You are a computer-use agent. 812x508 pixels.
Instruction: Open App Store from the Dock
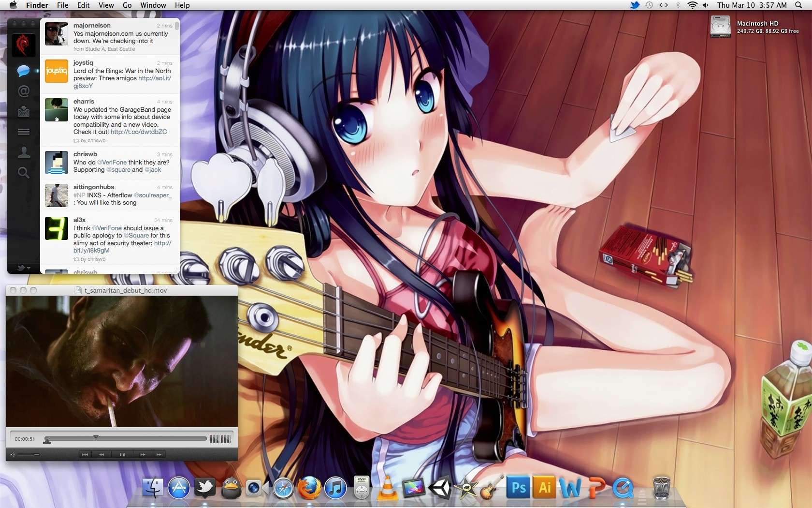click(x=179, y=488)
